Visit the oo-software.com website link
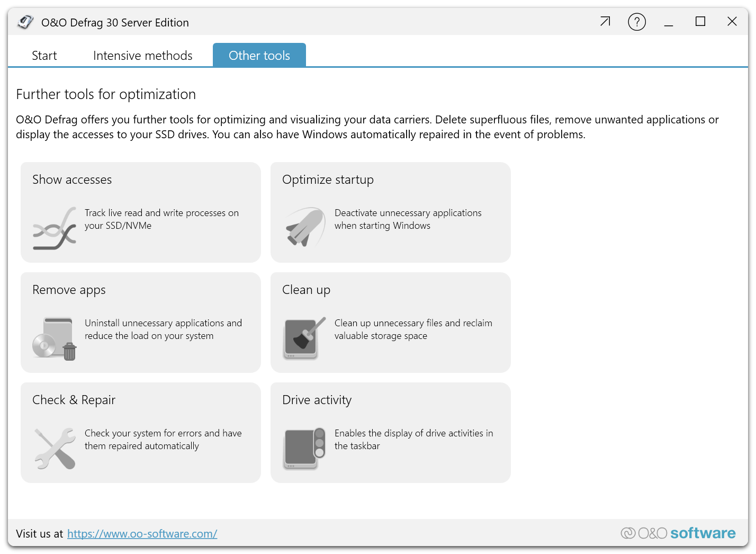 point(142,534)
